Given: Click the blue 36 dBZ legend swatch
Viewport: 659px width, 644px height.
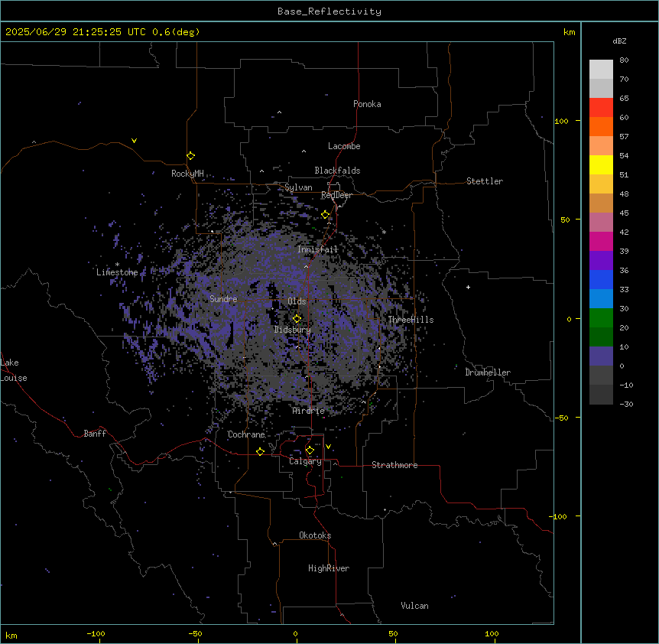Looking at the screenshot, I should tap(601, 279).
